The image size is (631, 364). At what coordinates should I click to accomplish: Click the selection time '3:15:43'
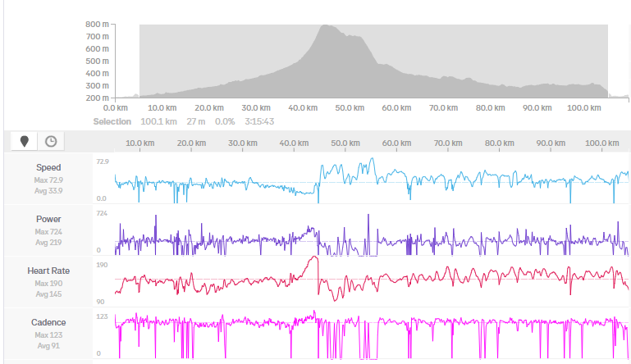(x=259, y=121)
